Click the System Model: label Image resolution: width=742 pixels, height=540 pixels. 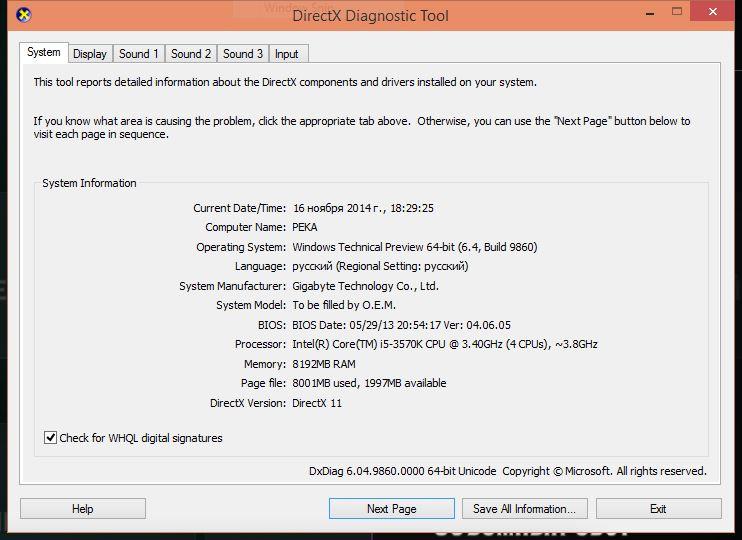[251, 305]
